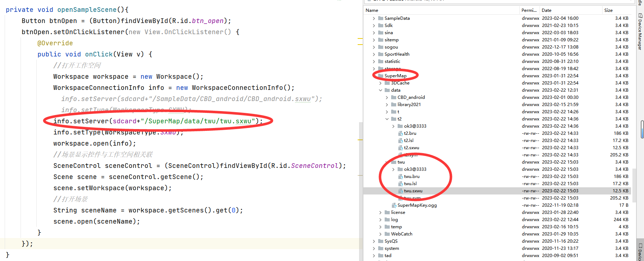
Task: Select the SuperMapKey.ogg file name
Action: point(417,205)
